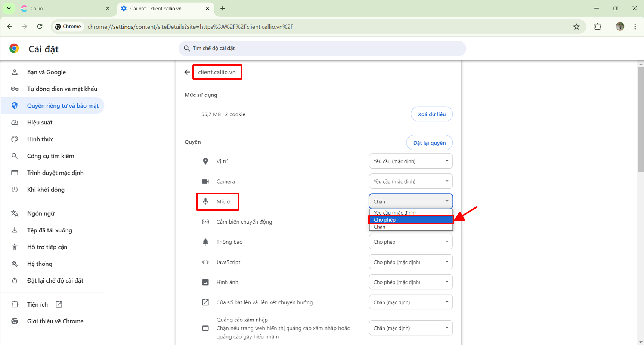Open Đặt lại chế độ cài đặt section
The width and height of the screenshot is (644, 345).
click(52, 281)
